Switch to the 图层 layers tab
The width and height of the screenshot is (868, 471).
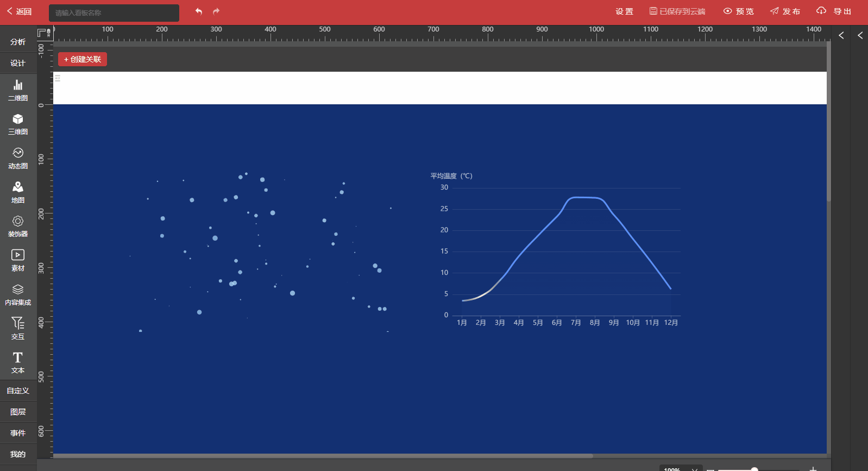(x=18, y=412)
